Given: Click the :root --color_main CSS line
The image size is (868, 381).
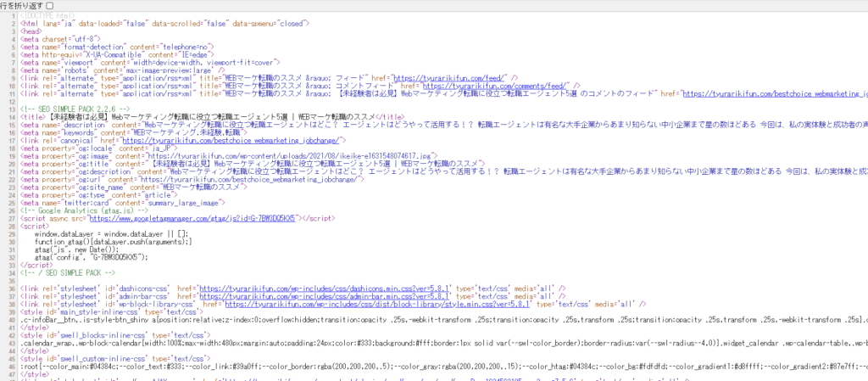Looking at the screenshot, I should 444,367.
